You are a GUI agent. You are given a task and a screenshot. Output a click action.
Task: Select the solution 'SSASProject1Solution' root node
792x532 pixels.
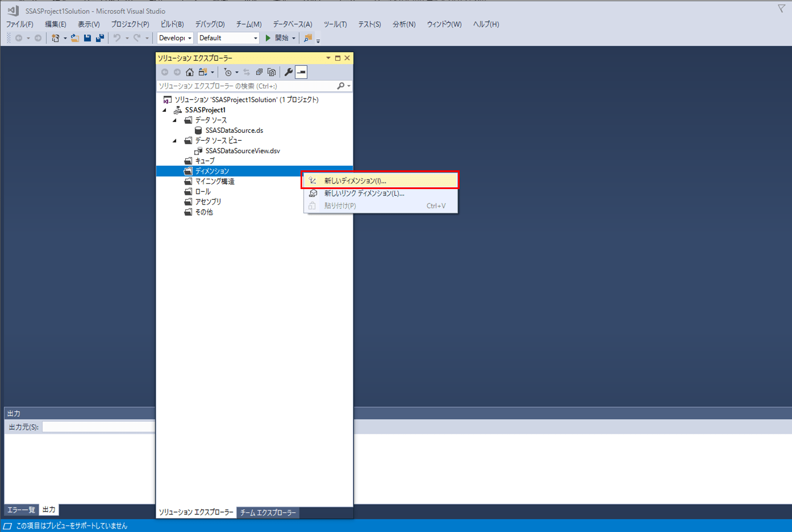tap(247, 100)
